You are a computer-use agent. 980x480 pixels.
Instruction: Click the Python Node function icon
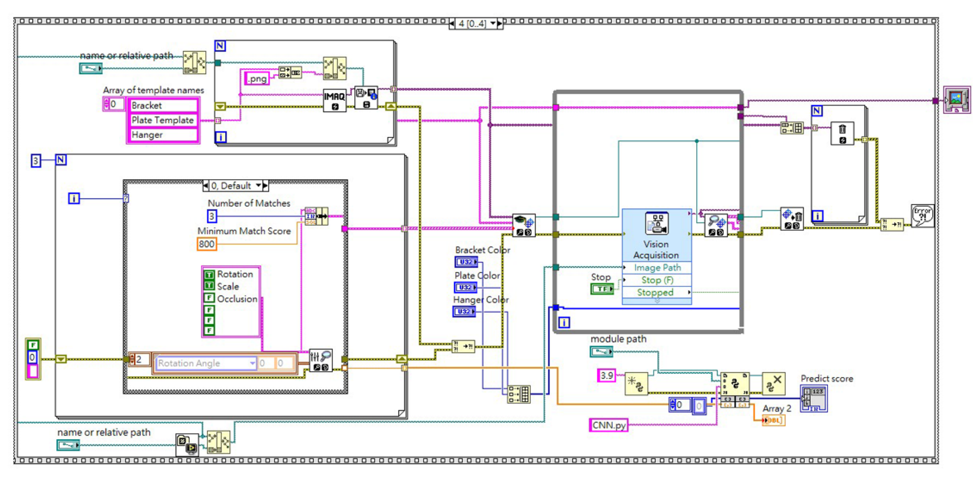(735, 384)
